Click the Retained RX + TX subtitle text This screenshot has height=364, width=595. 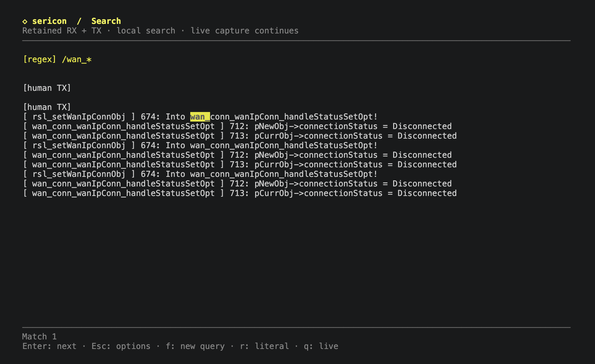point(62,31)
